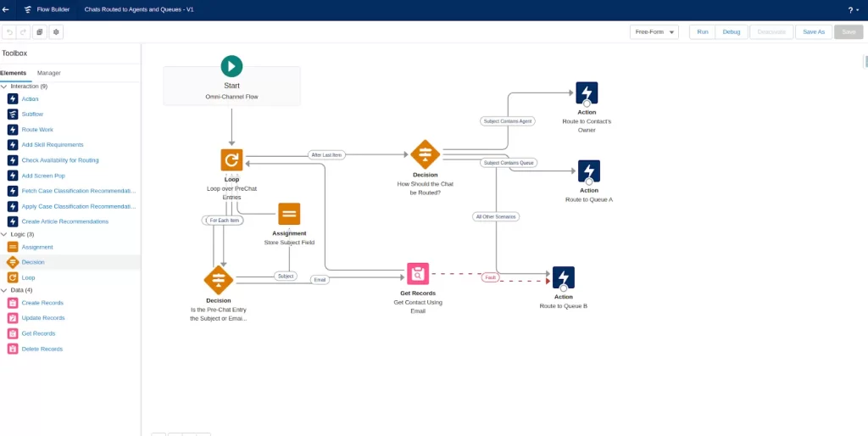Click the Fault connector label
Viewport: 868px width, 436px height.
(491, 277)
